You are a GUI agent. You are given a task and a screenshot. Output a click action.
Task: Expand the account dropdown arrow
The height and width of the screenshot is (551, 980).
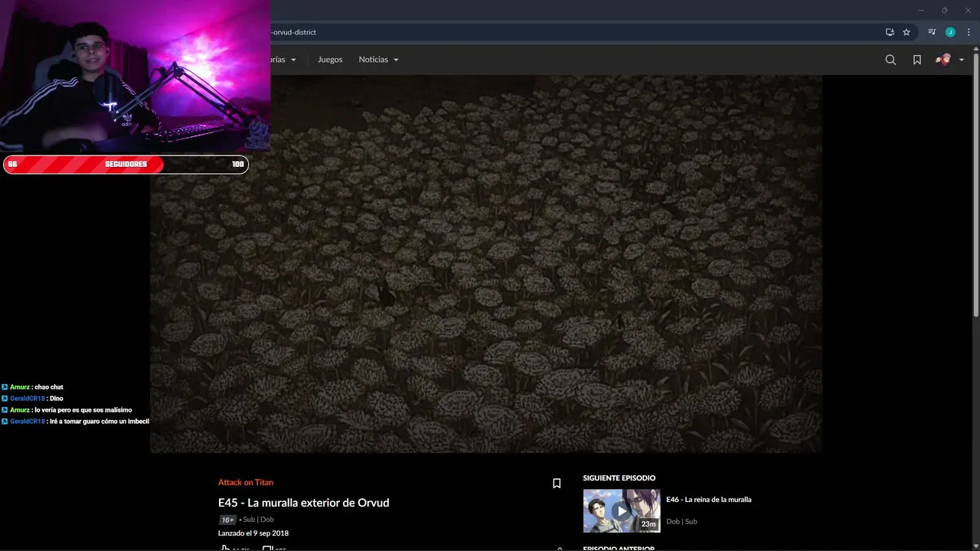pyautogui.click(x=962, y=60)
